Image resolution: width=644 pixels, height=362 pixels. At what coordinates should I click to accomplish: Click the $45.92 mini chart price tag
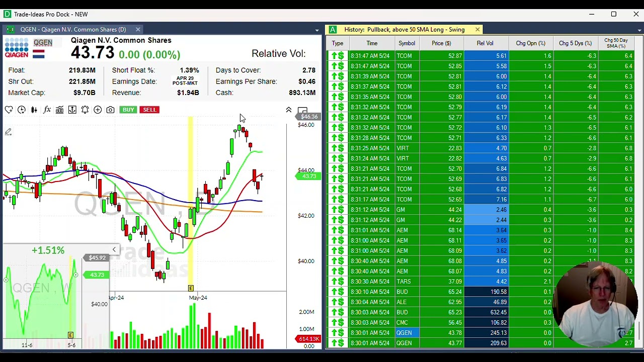[x=97, y=258]
